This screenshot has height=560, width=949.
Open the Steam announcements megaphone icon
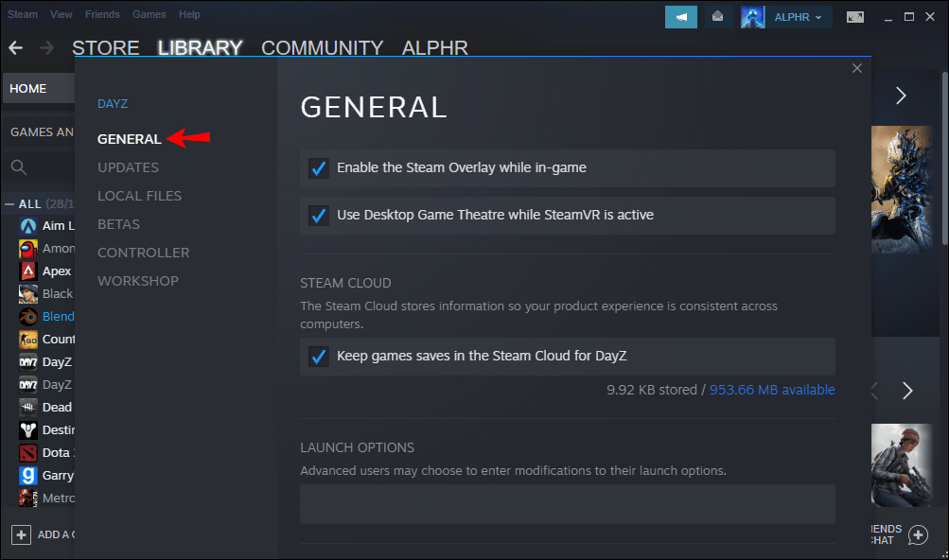[680, 16]
